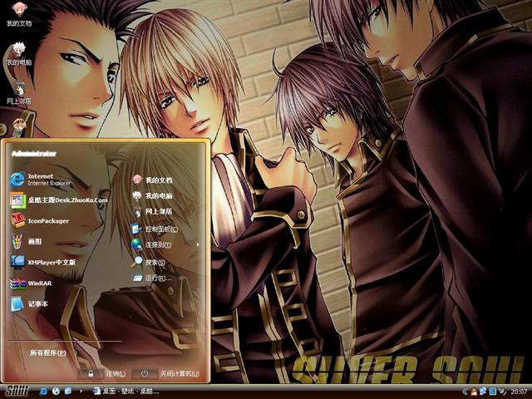Open 网上邻居 in Start menu right column
532x399 pixels.
coord(152,212)
